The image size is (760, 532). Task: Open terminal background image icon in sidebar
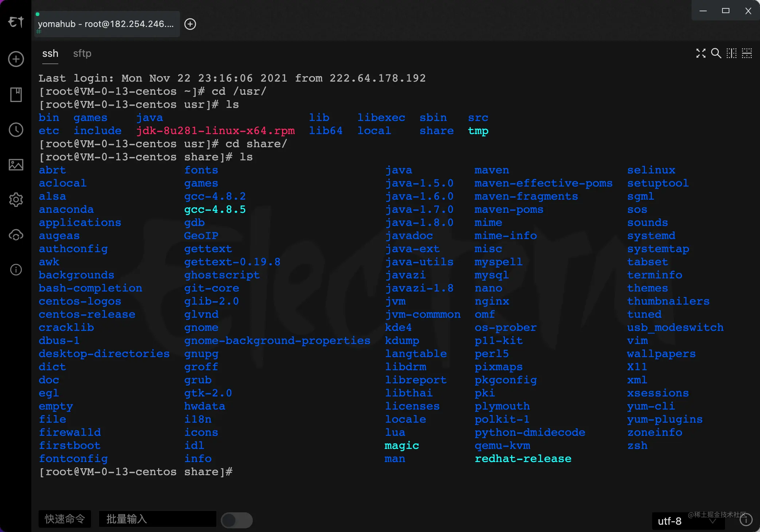[x=16, y=165]
